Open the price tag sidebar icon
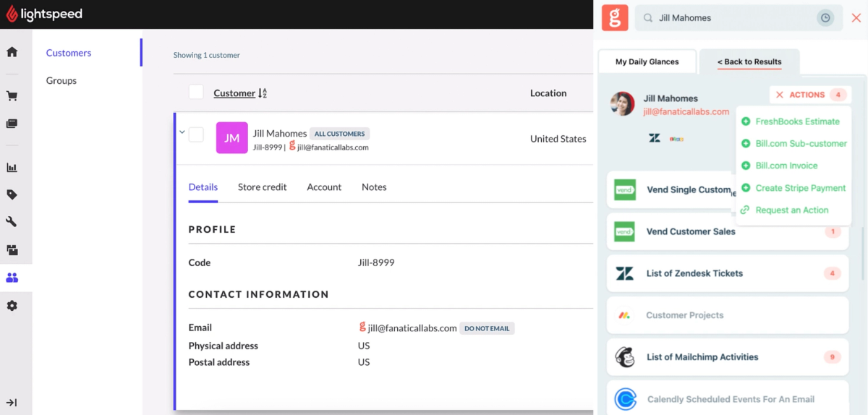 (12, 194)
